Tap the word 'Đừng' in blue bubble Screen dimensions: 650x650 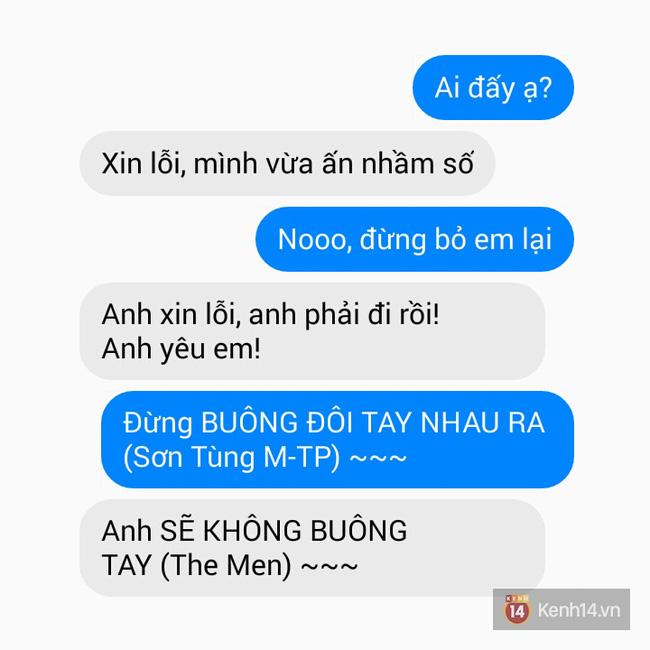tap(158, 423)
